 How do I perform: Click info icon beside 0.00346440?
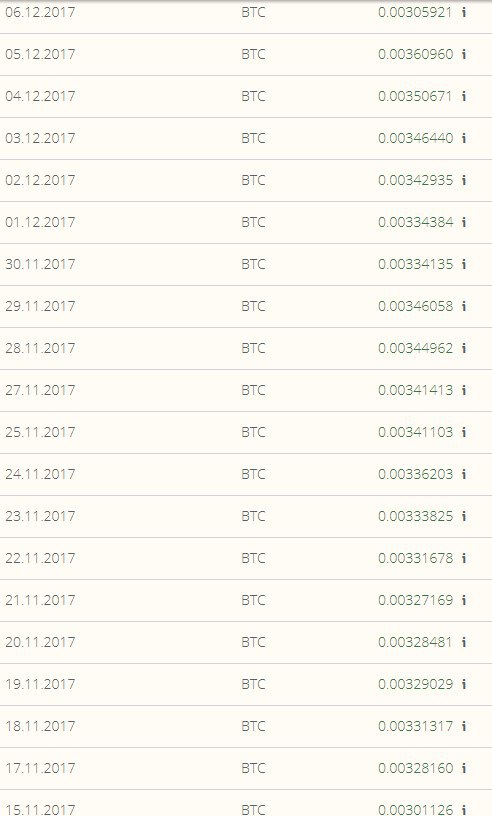[x=464, y=138]
